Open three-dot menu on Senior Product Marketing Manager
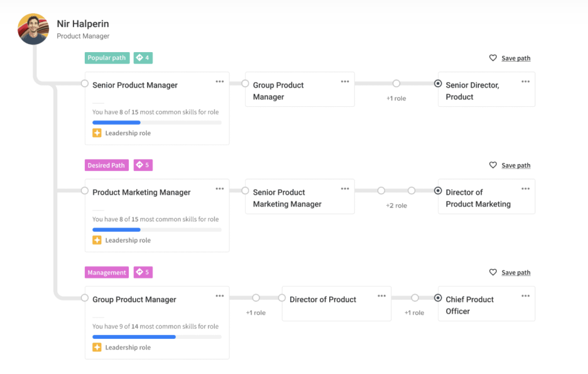 coord(345,189)
